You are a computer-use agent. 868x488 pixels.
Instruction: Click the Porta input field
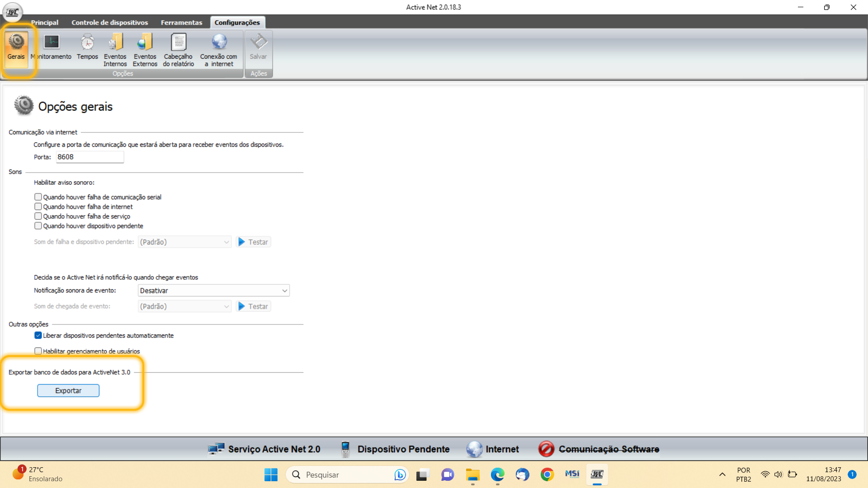tap(90, 157)
